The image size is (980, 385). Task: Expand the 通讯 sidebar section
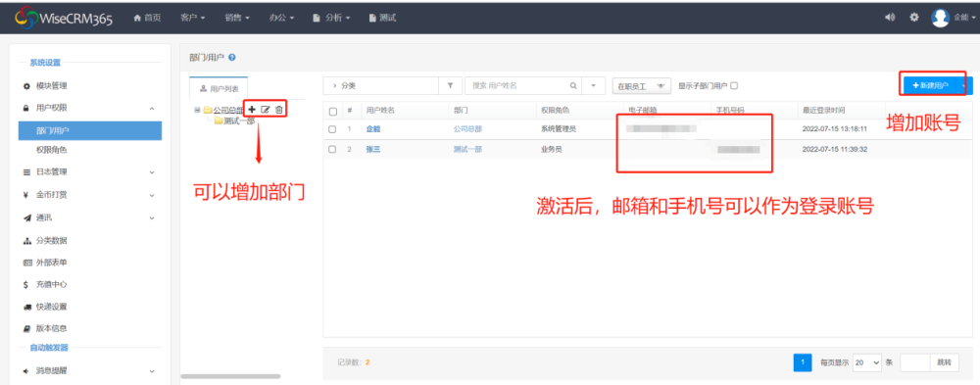click(x=152, y=218)
